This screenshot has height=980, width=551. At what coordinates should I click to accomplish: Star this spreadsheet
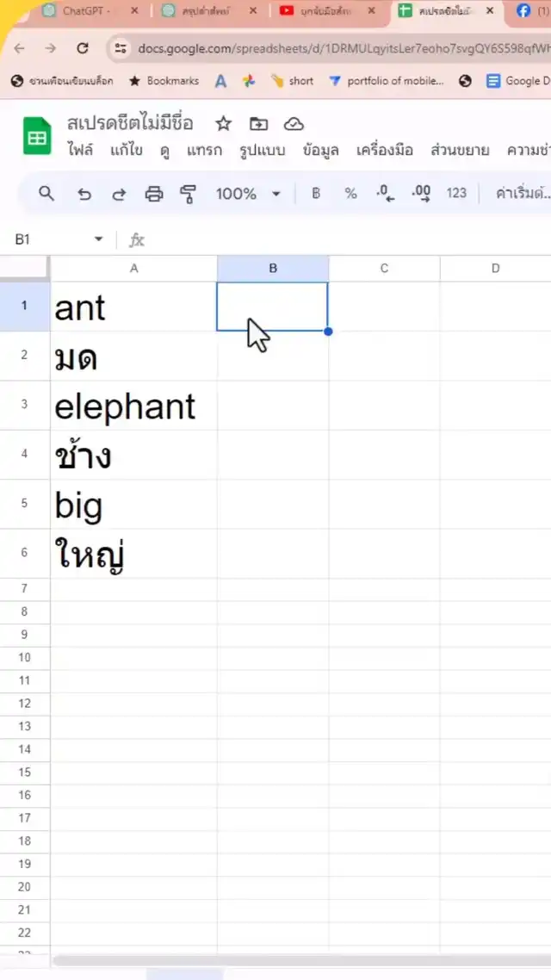[x=223, y=124]
